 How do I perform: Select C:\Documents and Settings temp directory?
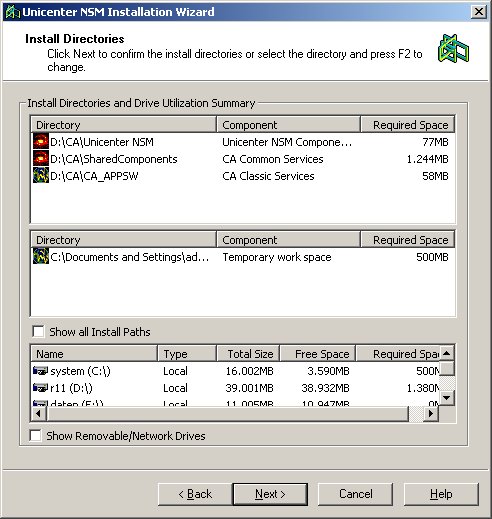point(130,257)
